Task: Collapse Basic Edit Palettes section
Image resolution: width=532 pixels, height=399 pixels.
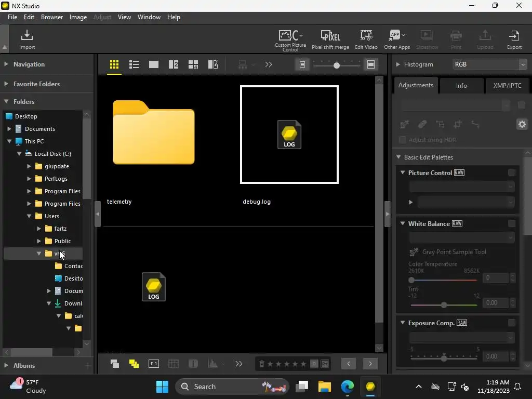Action: coord(398,157)
